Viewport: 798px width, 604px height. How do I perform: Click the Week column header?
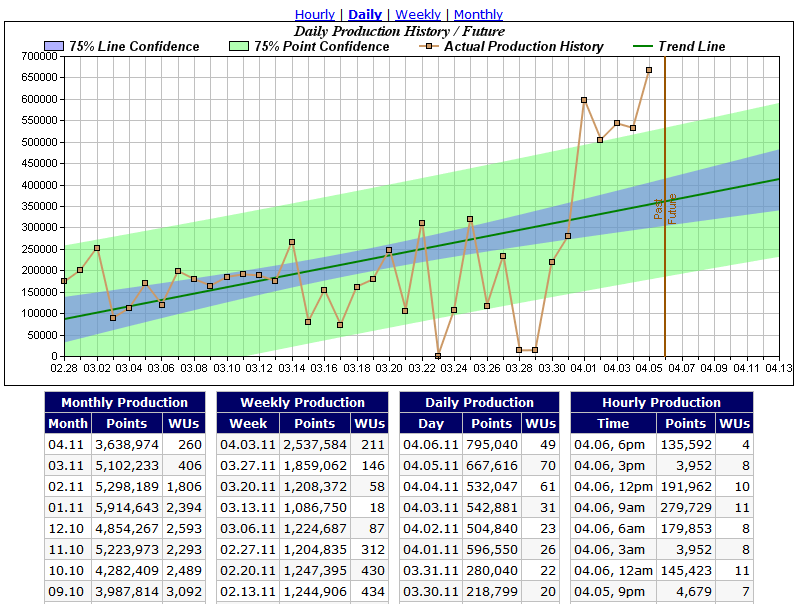point(248,423)
